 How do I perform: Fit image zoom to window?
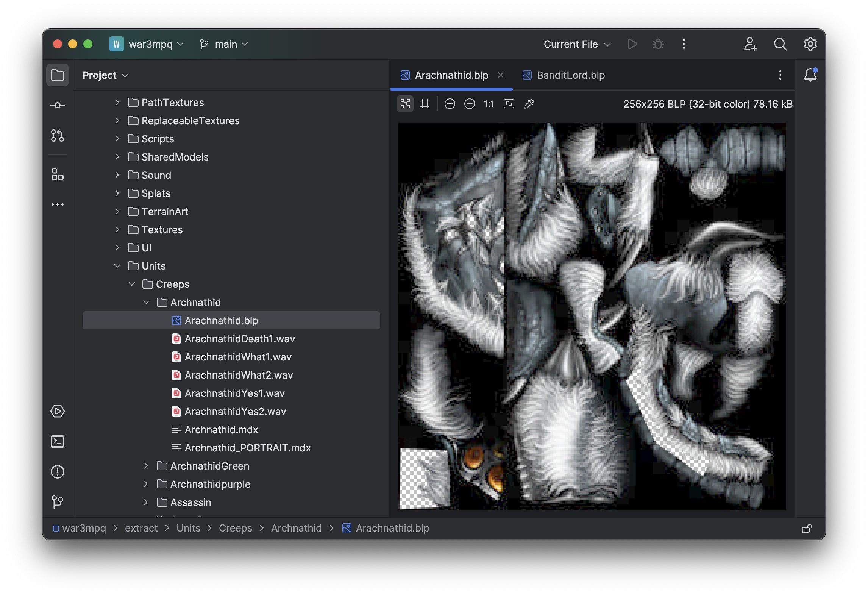[509, 104]
